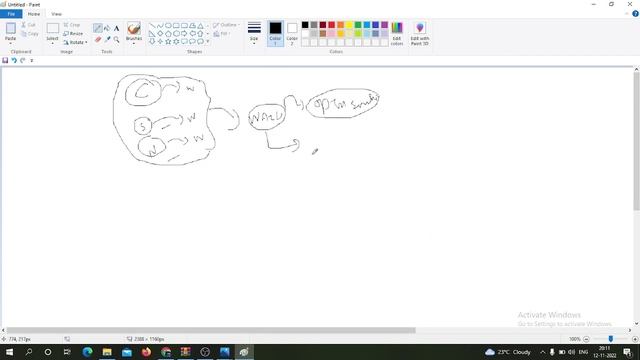640x360 pixels.
Task: Choose the Rectangle shape
Action: point(176,25)
